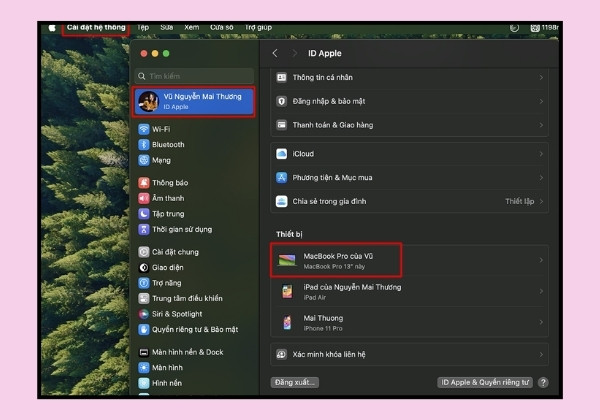Open the Giao diện appearance icon
The height and width of the screenshot is (420, 600).
[x=143, y=267]
